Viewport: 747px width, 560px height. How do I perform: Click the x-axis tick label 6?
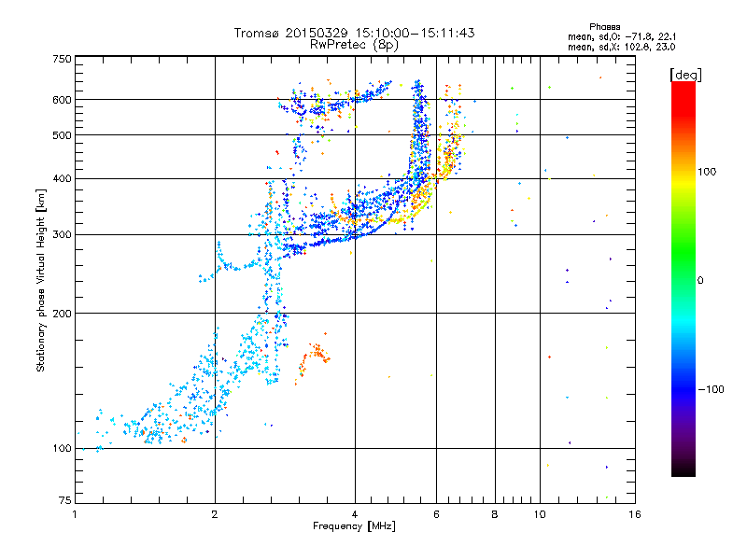(436, 514)
